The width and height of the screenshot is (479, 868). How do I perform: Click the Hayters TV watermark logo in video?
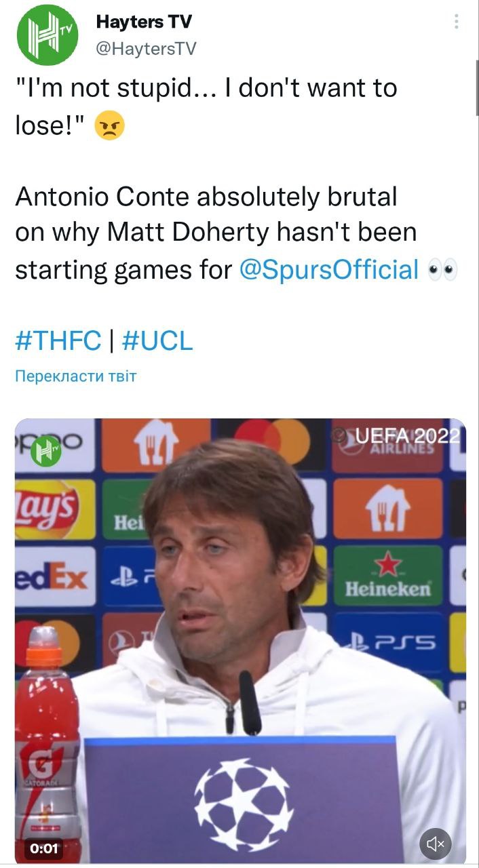coord(46,451)
